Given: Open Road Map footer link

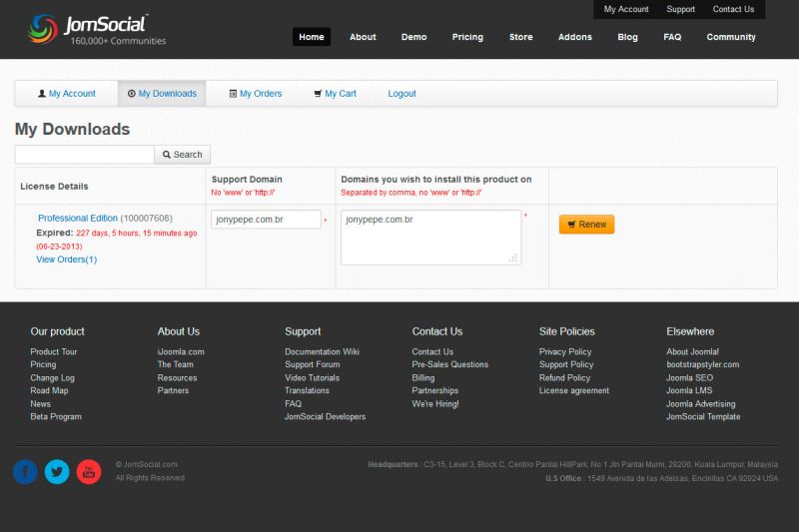Looking at the screenshot, I should 49,390.
